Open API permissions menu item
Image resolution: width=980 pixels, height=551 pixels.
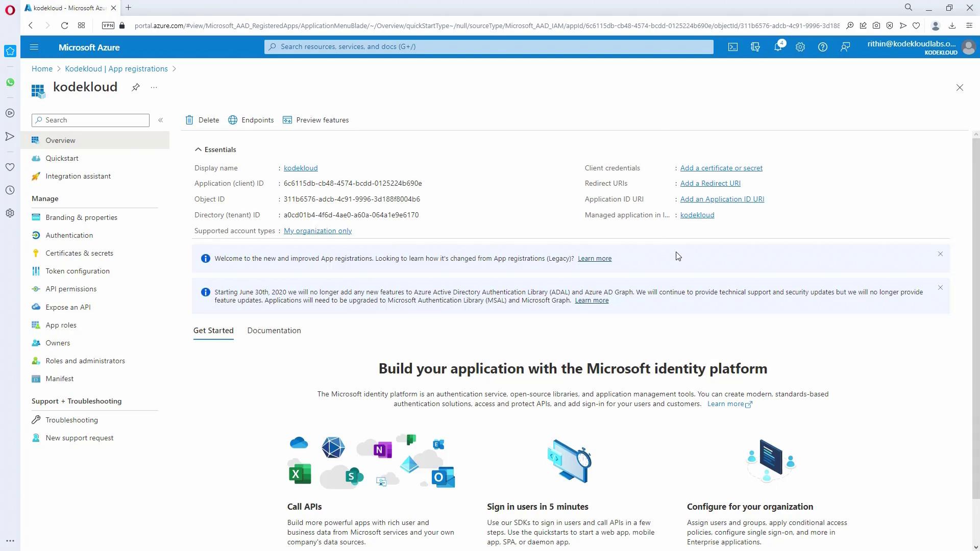point(71,289)
